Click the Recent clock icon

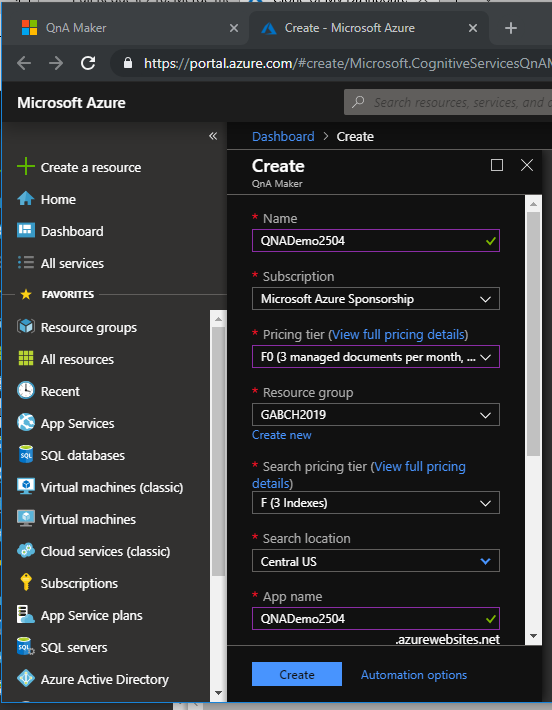(26, 390)
